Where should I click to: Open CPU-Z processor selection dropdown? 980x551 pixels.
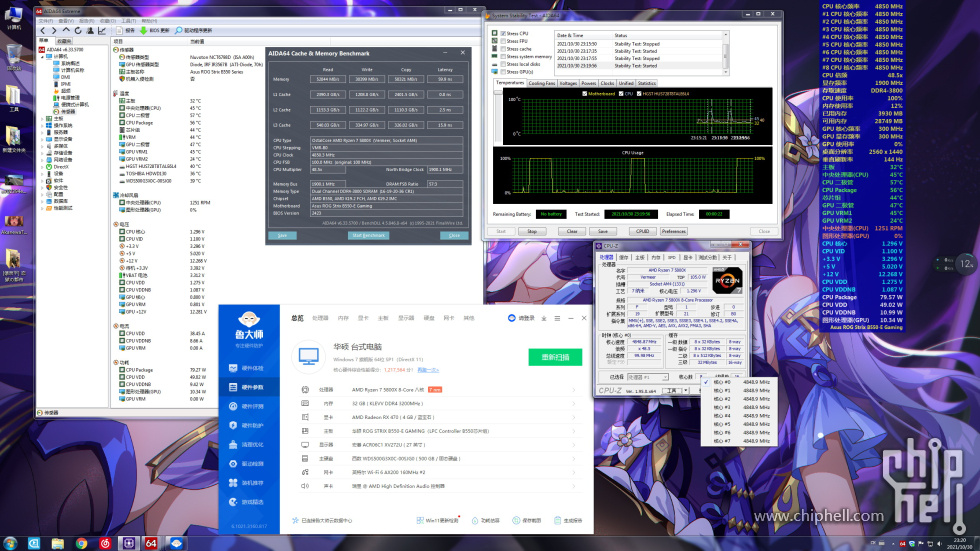pos(648,377)
